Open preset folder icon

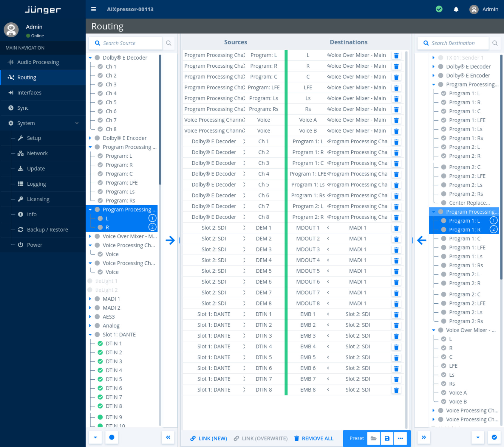coord(373,438)
